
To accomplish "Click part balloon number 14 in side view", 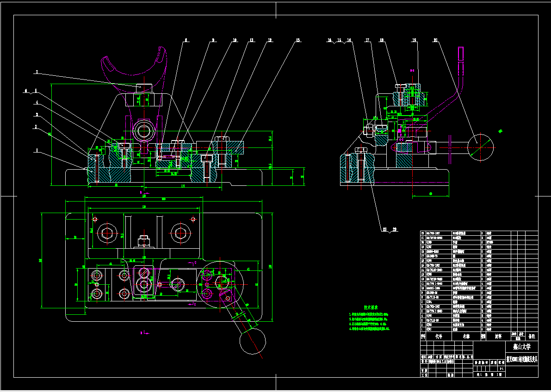I will (x=349, y=40).
